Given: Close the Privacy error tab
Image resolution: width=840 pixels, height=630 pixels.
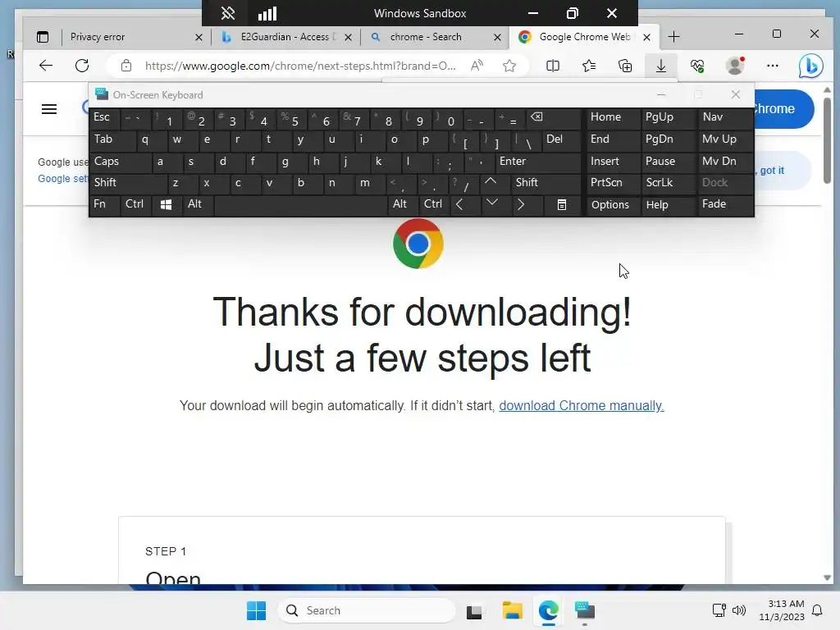Looking at the screenshot, I should (199, 37).
